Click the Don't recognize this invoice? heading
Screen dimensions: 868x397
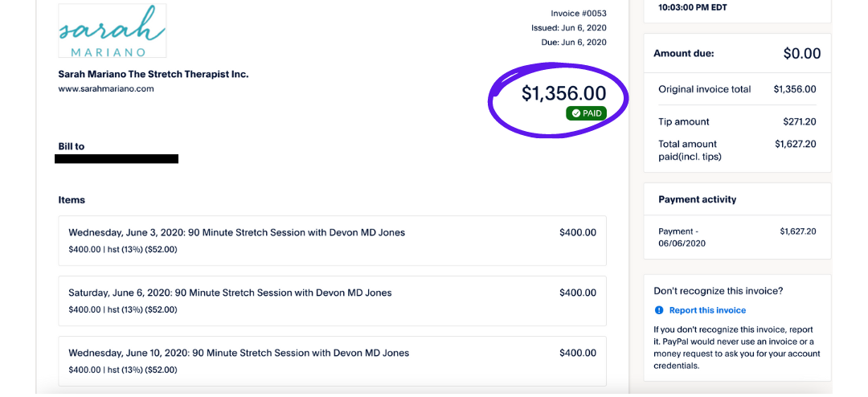pyautogui.click(x=718, y=291)
